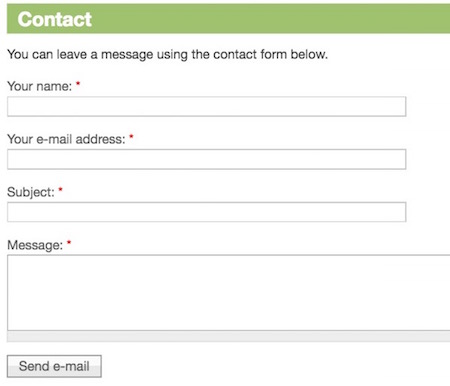450x386 pixels.
Task: Grab the gray resize bar under Message box
Action: click(229, 336)
